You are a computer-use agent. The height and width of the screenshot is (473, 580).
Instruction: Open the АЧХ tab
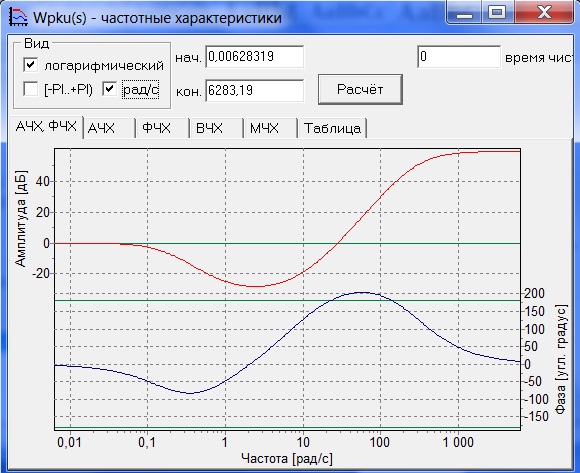(109, 129)
